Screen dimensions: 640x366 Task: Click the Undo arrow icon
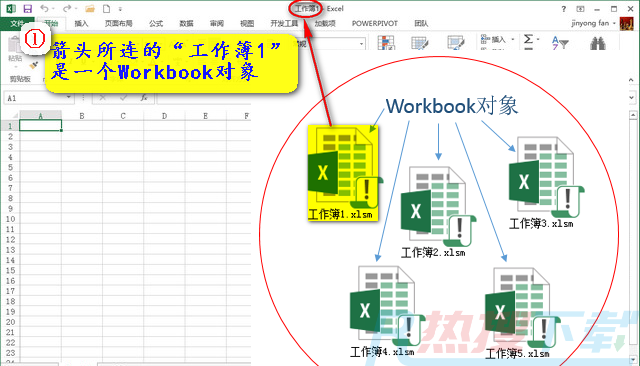tap(44, 9)
